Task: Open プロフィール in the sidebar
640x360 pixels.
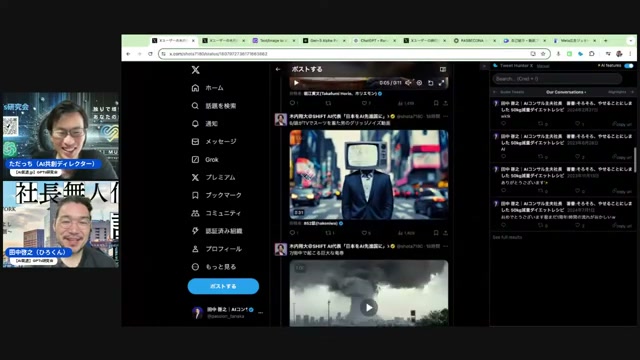Action: coord(217,249)
